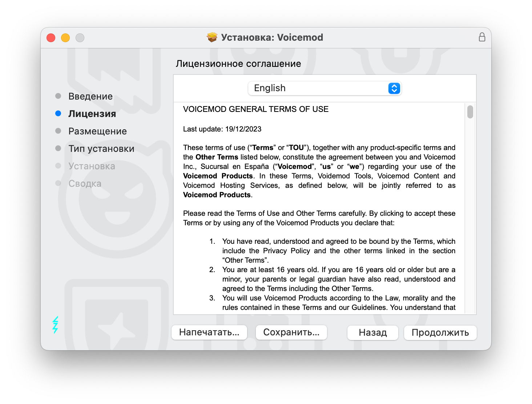Click the window title Установка: Voicemod
Viewport: 532px width, 404px height.
coord(272,37)
